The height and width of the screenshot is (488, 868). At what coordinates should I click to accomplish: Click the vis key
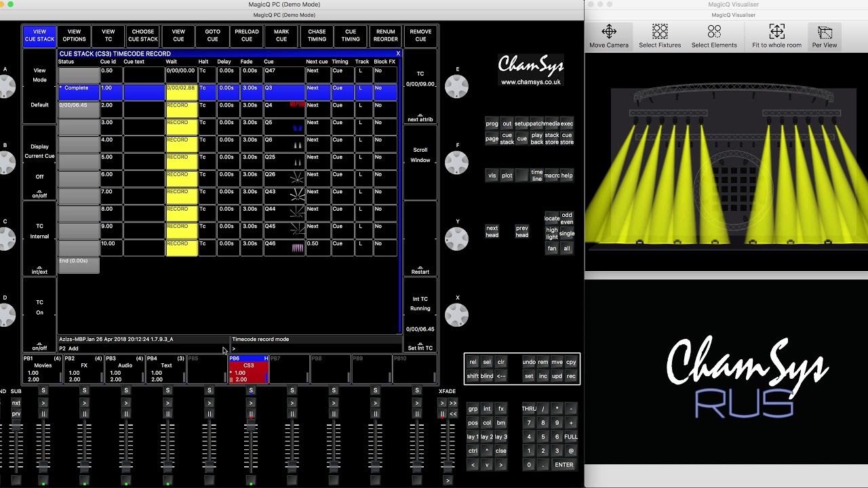click(492, 176)
